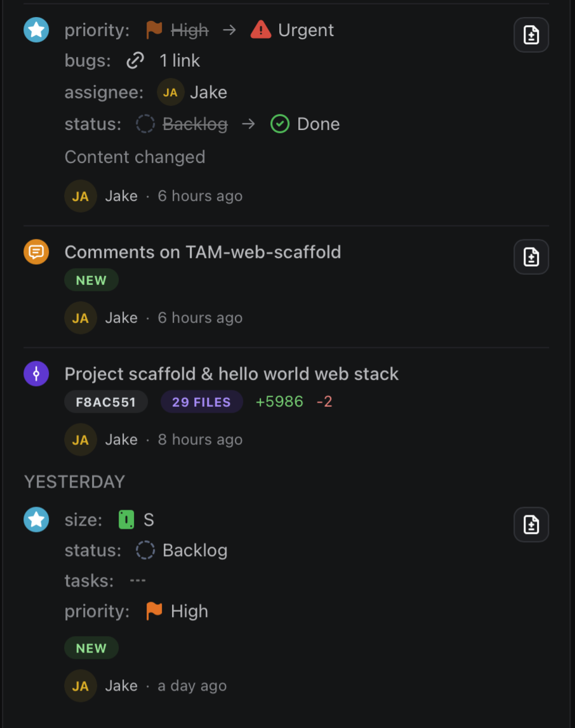Open the 1 link bugs reference

[180, 61]
